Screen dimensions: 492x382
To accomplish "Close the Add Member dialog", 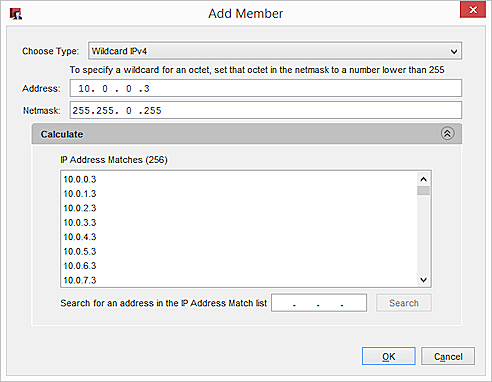I will 472,10.
